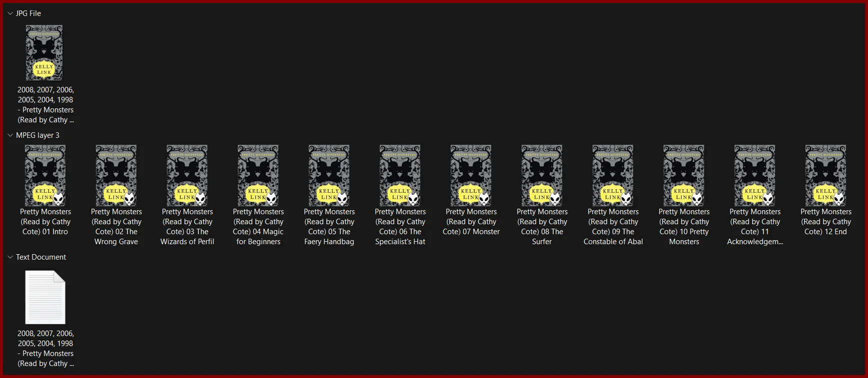Click the JPG file's name text

[x=45, y=105]
